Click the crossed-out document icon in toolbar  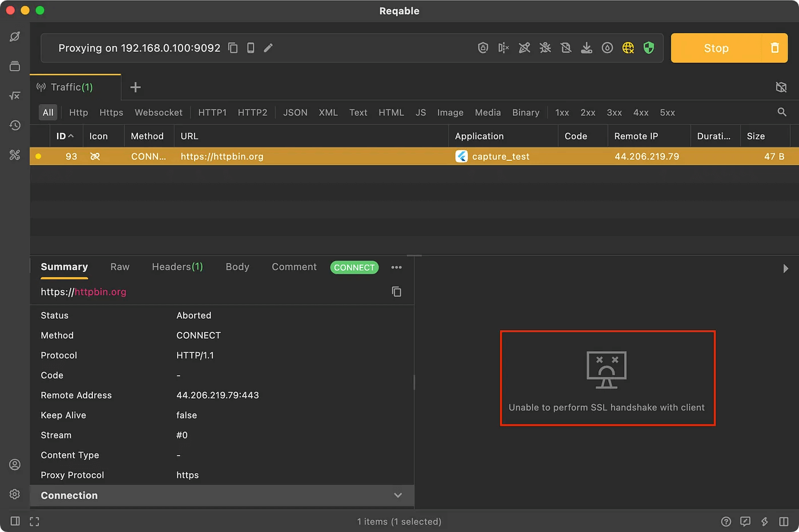[566, 48]
